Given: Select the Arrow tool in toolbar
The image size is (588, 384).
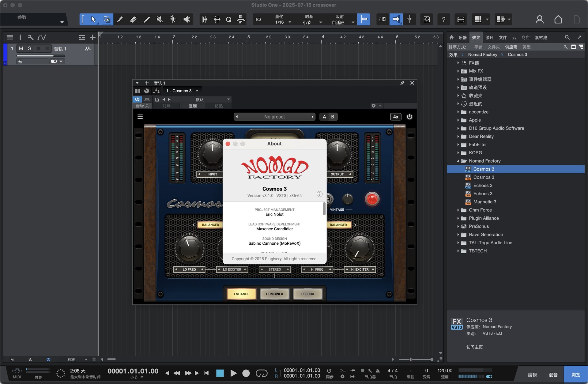Looking at the screenshot, I should pos(93,20).
